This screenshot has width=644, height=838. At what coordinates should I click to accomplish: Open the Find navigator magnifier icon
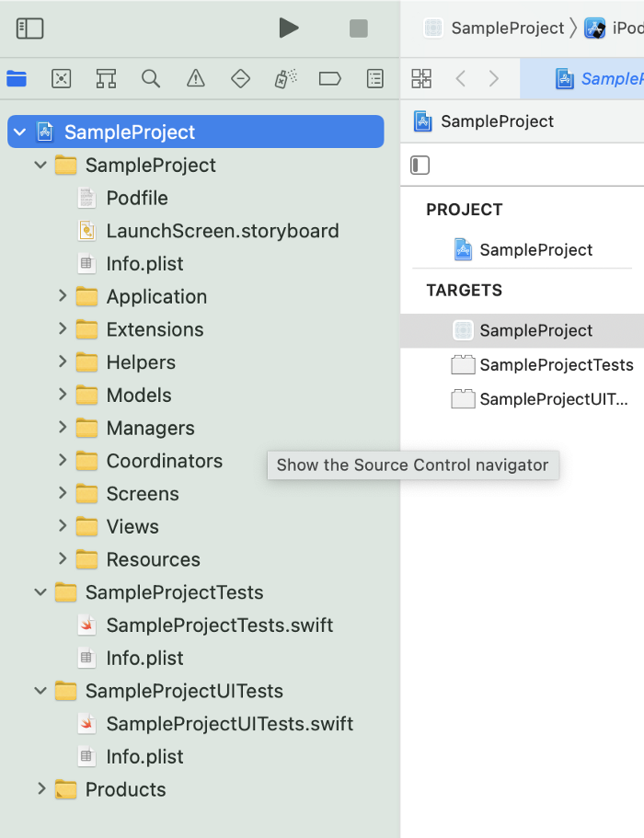[151, 79]
